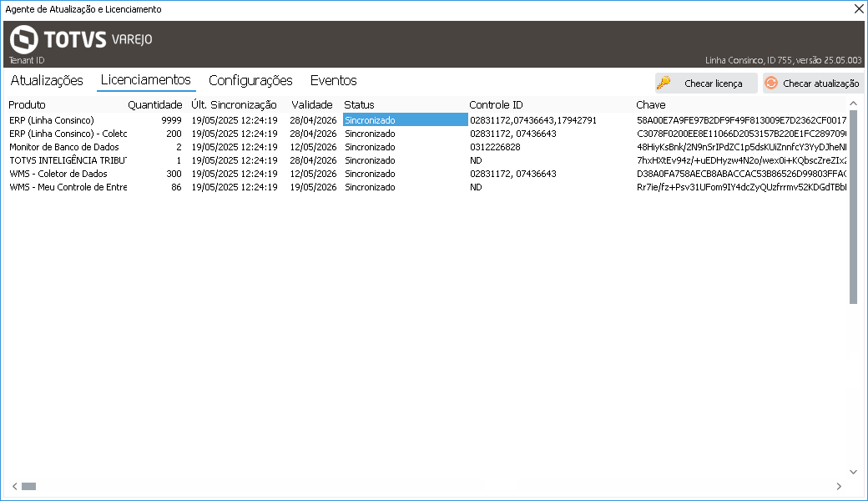Click Validade 12/05/2026 in Monitor de Banco row
The image size is (868, 501).
pyautogui.click(x=313, y=147)
